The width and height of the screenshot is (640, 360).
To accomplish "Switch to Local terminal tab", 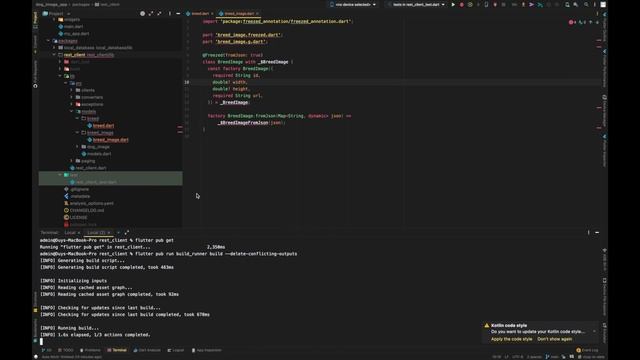I will point(70,233).
